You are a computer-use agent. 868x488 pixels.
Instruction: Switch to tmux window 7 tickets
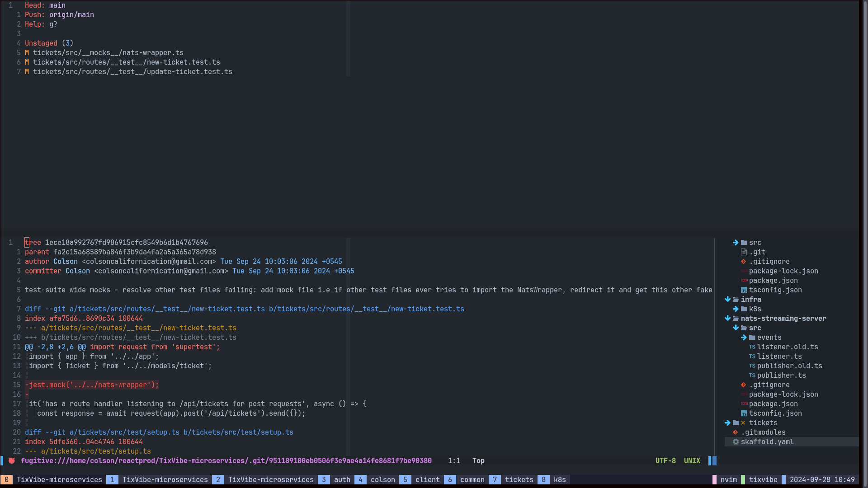tap(519, 480)
